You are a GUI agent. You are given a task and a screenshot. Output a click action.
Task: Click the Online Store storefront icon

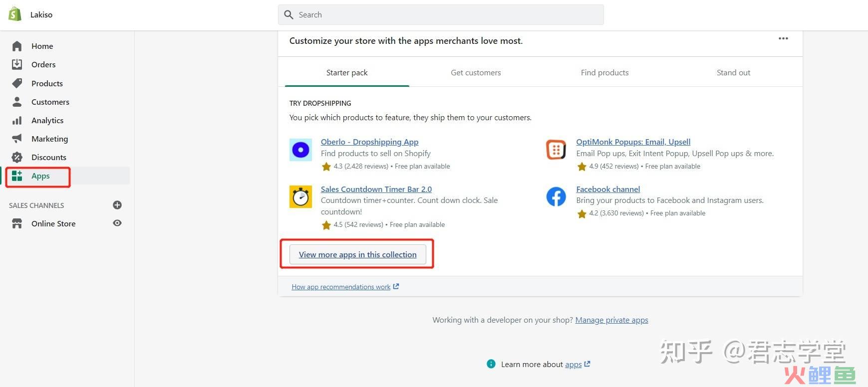pyautogui.click(x=17, y=223)
